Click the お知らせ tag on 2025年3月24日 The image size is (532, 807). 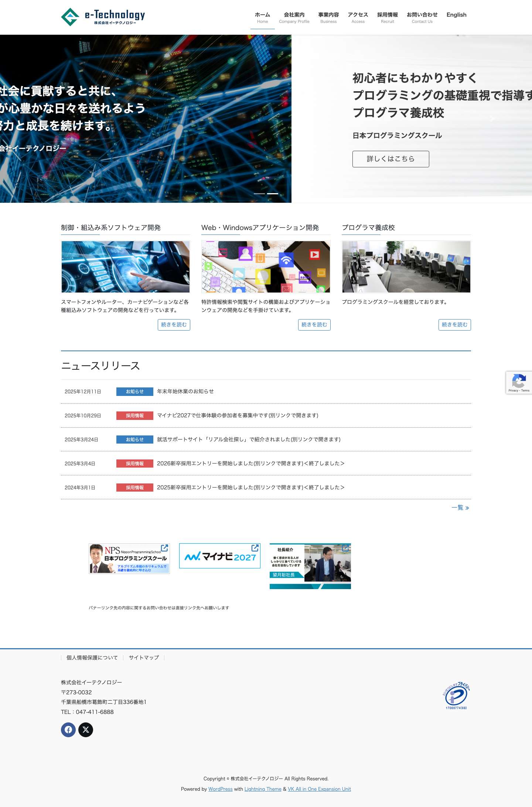(x=135, y=440)
